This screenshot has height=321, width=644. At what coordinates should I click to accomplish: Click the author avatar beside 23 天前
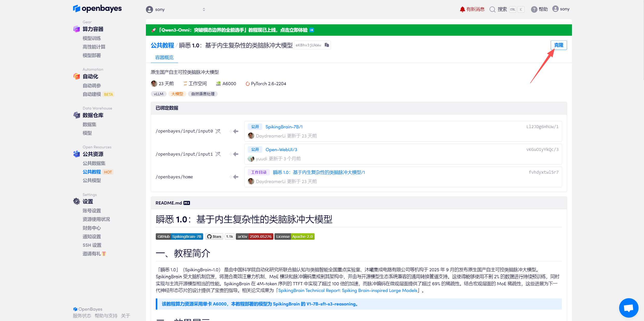tap(154, 84)
